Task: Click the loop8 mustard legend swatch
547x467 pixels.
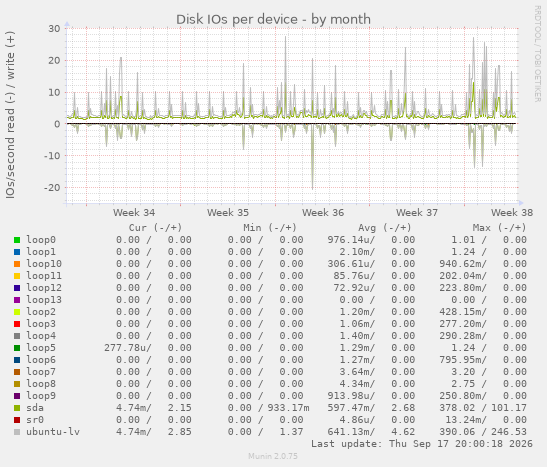Action: (x=17, y=384)
